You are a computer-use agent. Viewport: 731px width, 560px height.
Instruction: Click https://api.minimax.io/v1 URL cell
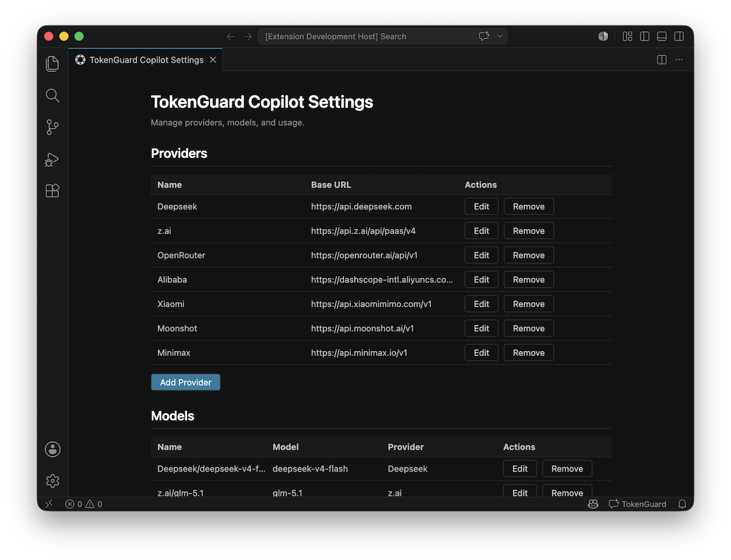[x=359, y=353]
